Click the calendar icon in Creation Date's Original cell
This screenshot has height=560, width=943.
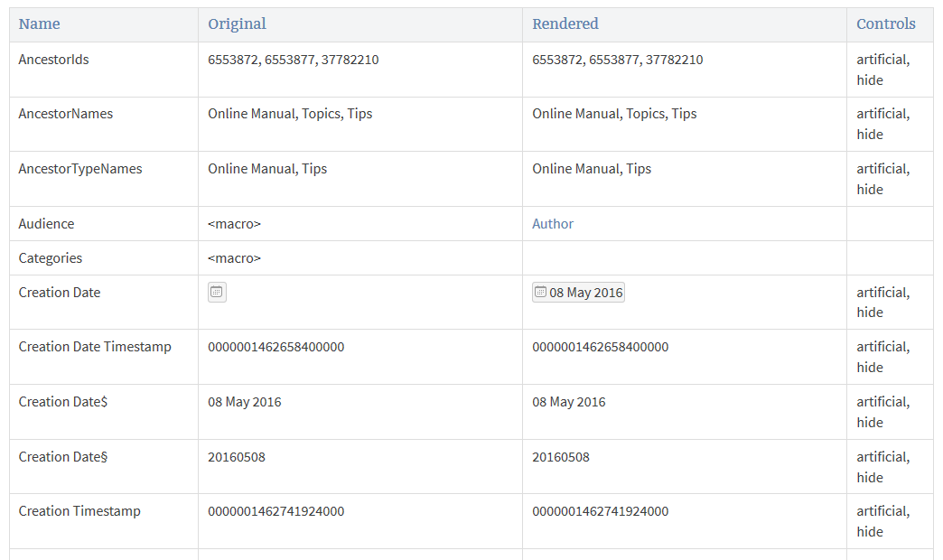217,292
